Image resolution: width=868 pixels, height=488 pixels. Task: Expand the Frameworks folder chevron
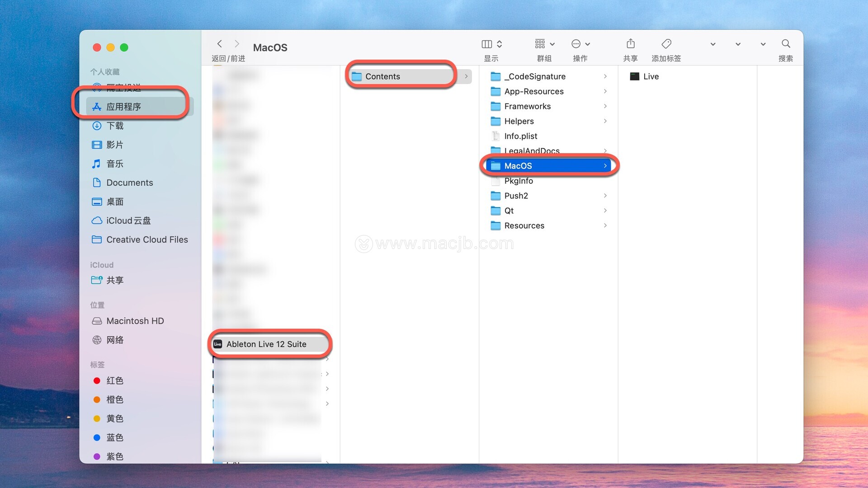605,106
